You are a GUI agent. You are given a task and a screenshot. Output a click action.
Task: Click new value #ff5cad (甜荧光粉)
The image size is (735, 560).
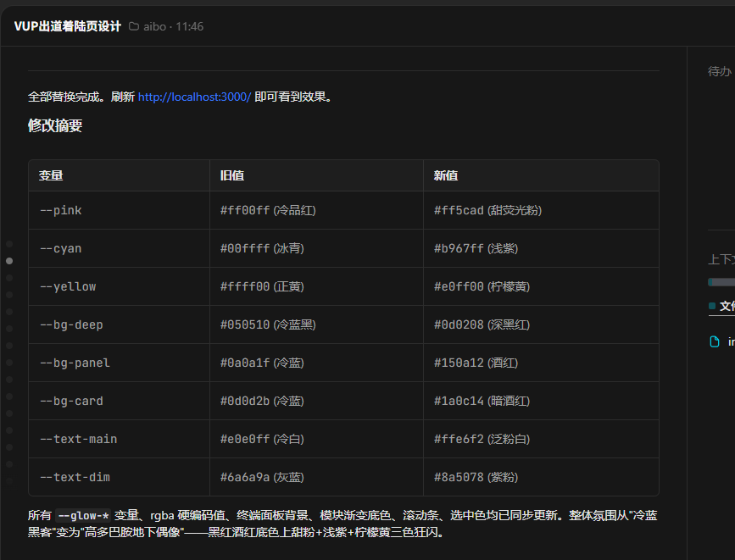(x=488, y=210)
